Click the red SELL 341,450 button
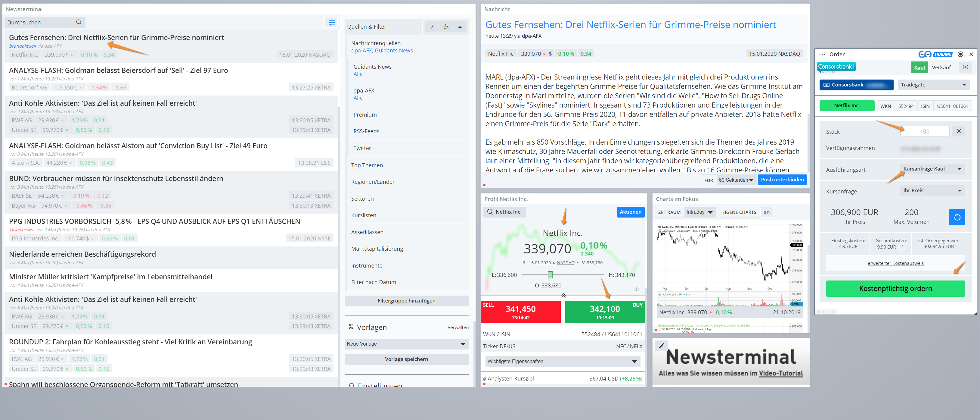Image resolution: width=980 pixels, height=420 pixels. coord(520,312)
